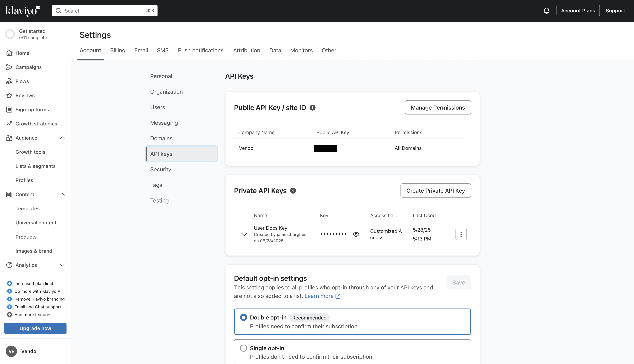The height and width of the screenshot is (364, 634).
Task: Open Organization settings
Action: (x=166, y=92)
